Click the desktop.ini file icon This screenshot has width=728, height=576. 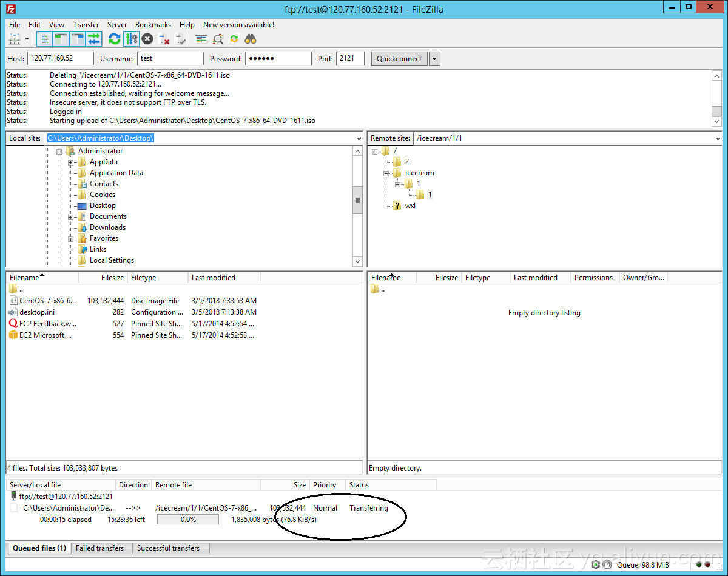click(13, 312)
